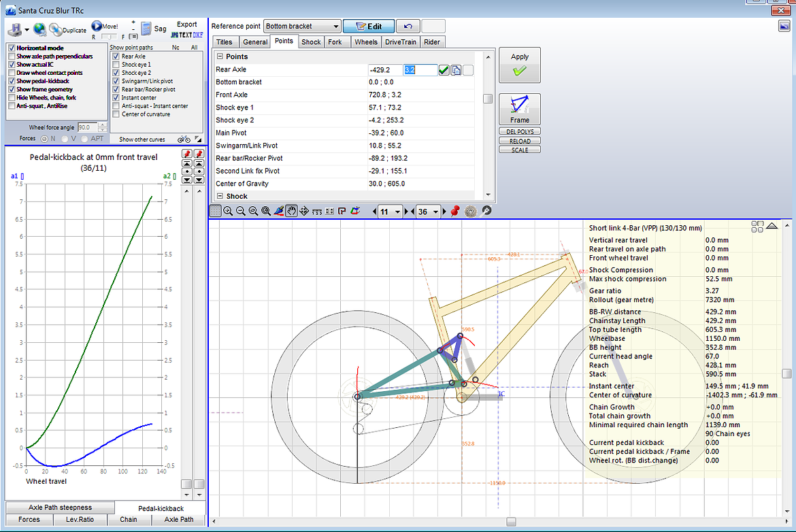Click the right red pushpin above graph
The height and width of the screenshot is (532, 796).
(x=199, y=154)
